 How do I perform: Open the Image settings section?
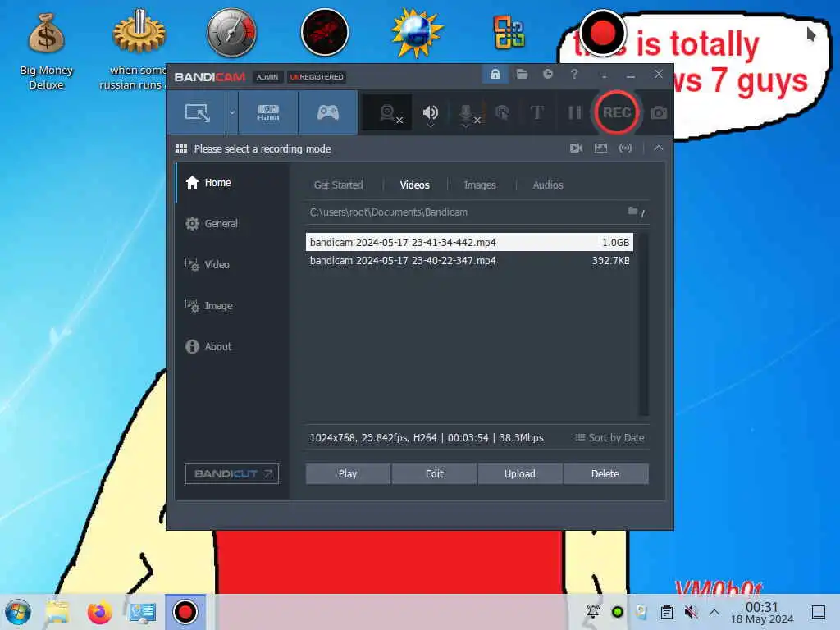pyautogui.click(x=232, y=305)
